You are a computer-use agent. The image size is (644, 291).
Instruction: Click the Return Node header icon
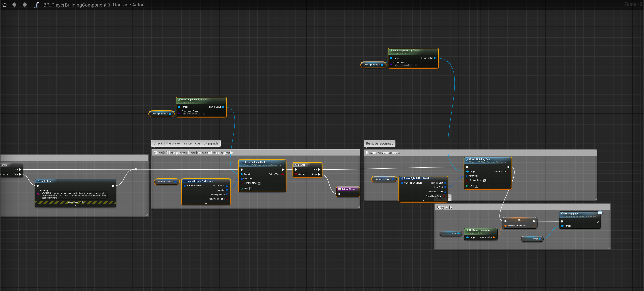[x=339, y=189]
